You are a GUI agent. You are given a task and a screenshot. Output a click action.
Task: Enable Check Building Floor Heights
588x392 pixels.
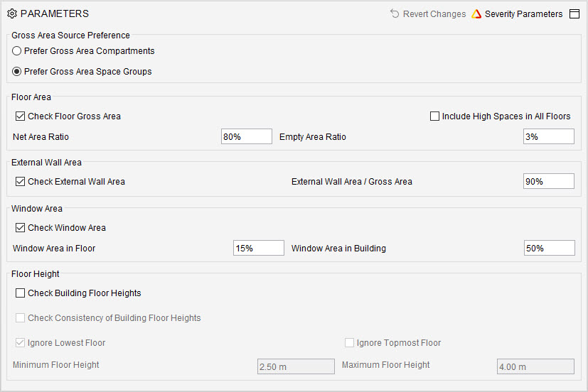point(20,293)
